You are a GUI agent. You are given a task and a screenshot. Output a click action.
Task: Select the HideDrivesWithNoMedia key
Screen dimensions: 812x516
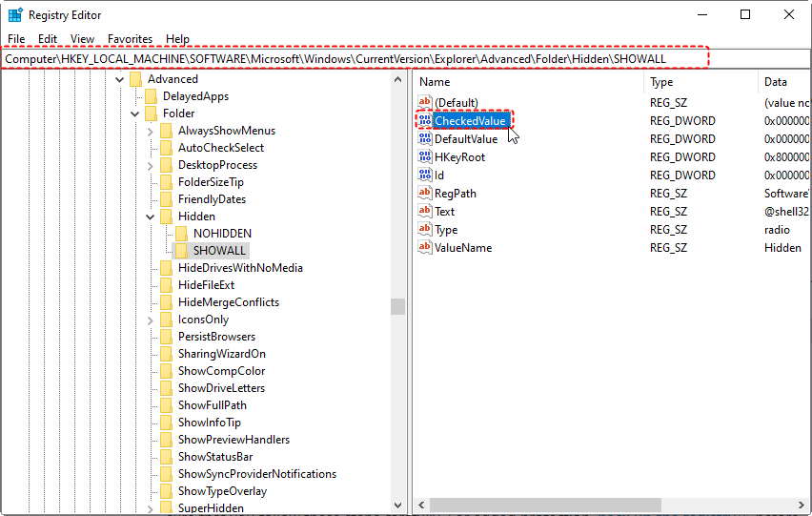click(x=240, y=268)
